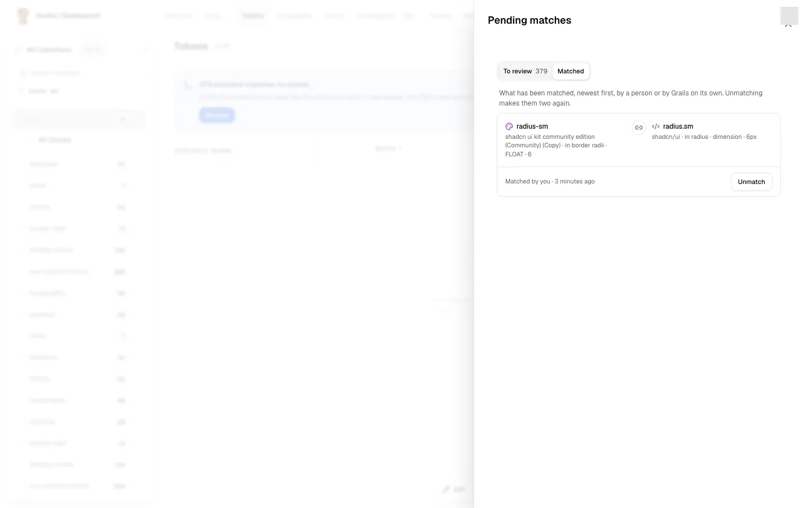The image size is (812, 508).
Task: Focus the search field in the sidebar
Action: point(80,73)
